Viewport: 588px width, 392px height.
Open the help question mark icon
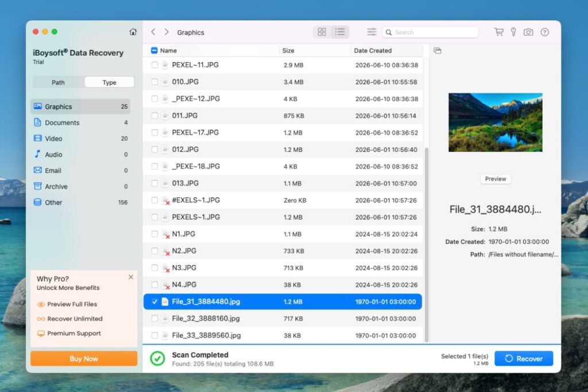(x=545, y=32)
